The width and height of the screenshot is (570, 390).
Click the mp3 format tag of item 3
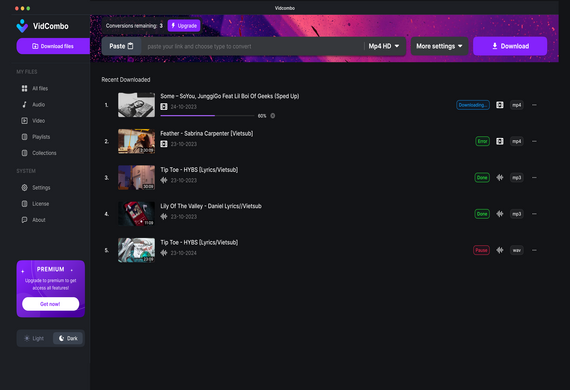pos(517,177)
